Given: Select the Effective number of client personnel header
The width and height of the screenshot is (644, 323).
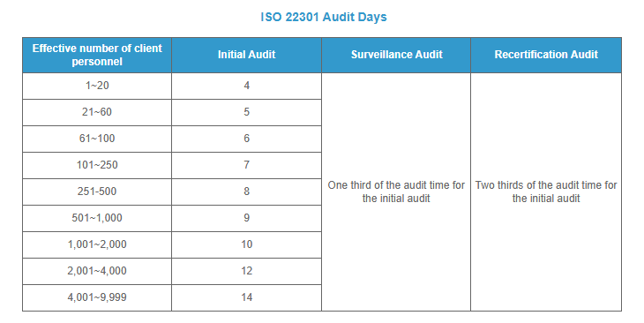Looking at the screenshot, I should (x=97, y=55).
